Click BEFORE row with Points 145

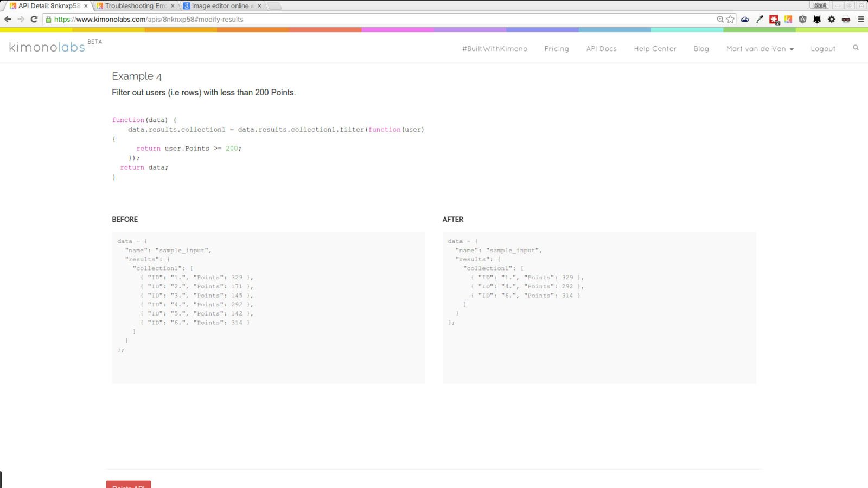(x=196, y=296)
